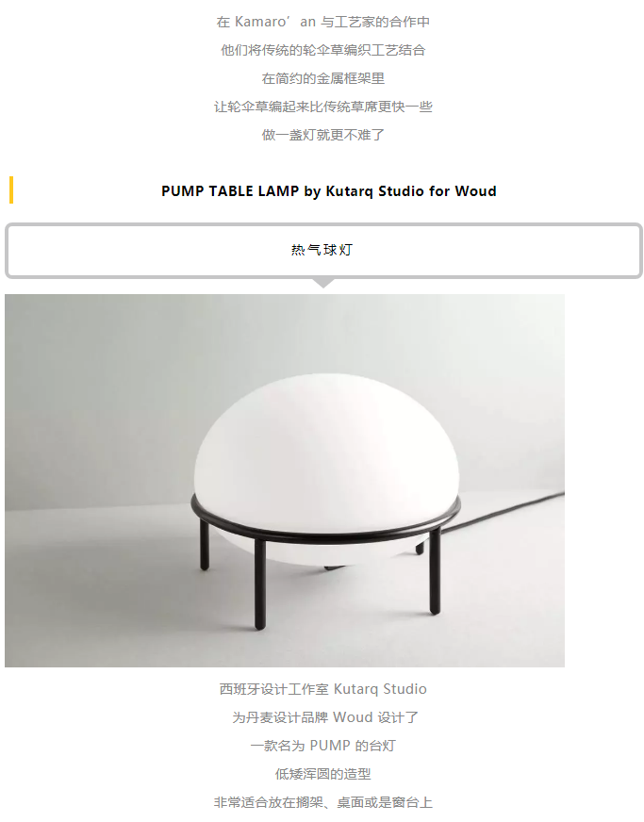Click the text 在简约的金属框架里
The image size is (644, 822).
tap(323, 78)
